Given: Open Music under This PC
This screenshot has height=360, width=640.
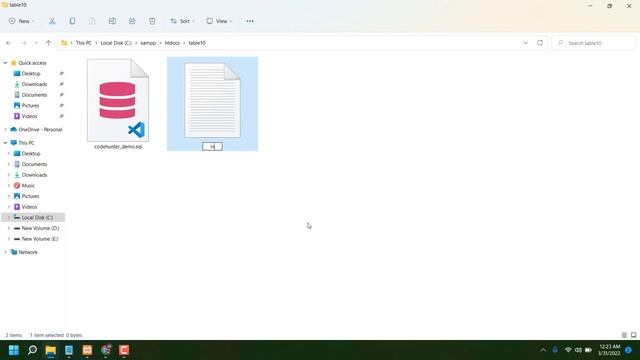Looking at the screenshot, I should click(28, 185).
